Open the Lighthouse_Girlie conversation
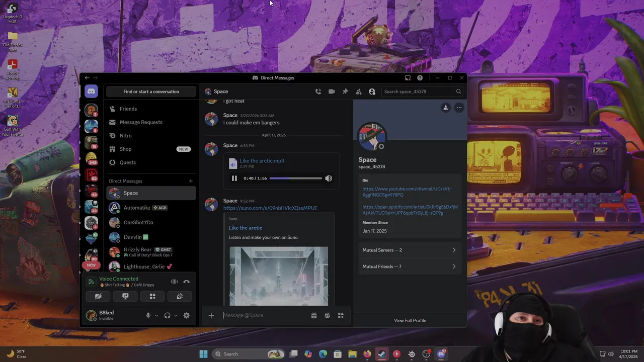The image size is (644, 362). click(x=151, y=266)
